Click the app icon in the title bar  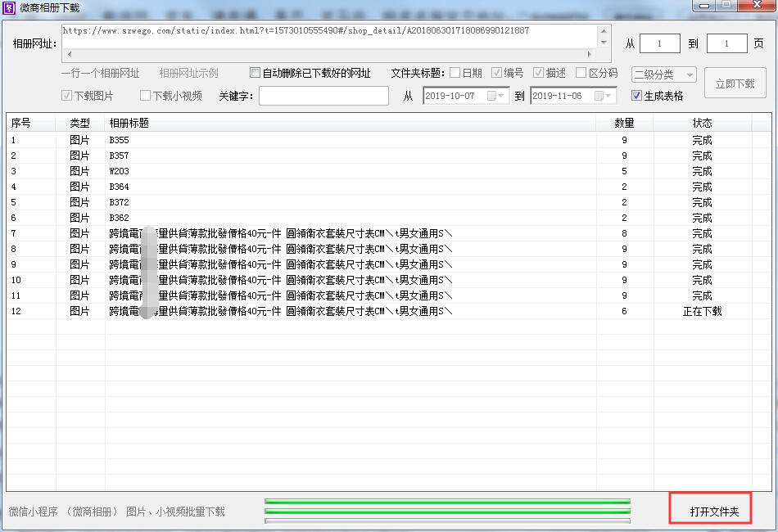click(x=9, y=7)
